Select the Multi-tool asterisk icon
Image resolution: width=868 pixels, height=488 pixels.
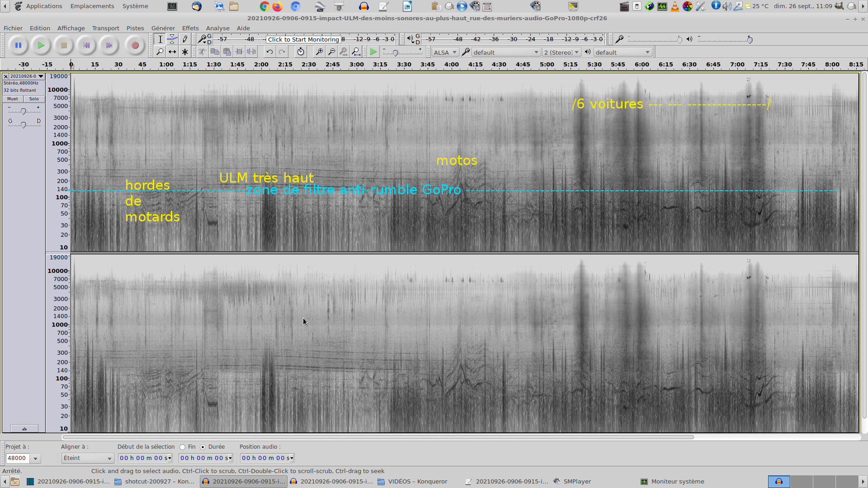[x=185, y=52]
